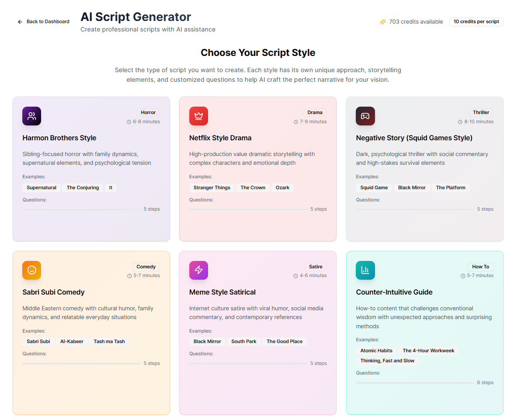
Task: Select the Satire genre badge
Action: click(316, 267)
